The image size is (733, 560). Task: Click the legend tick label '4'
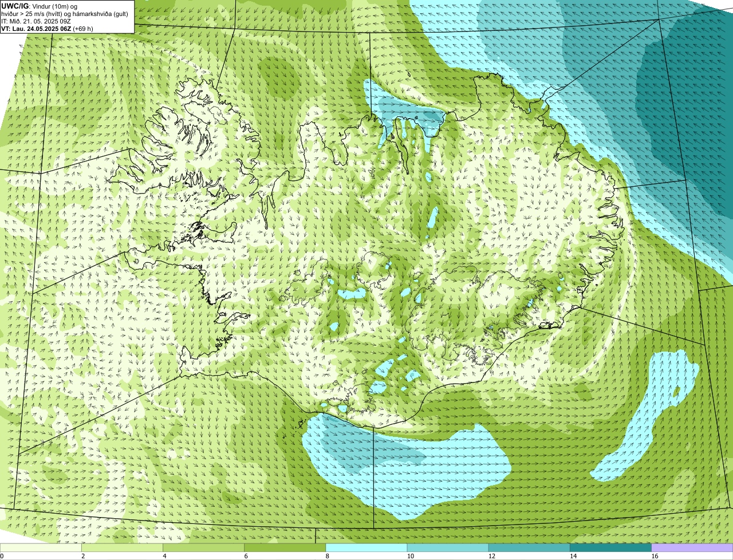pyautogui.click(x=164, y=556)
